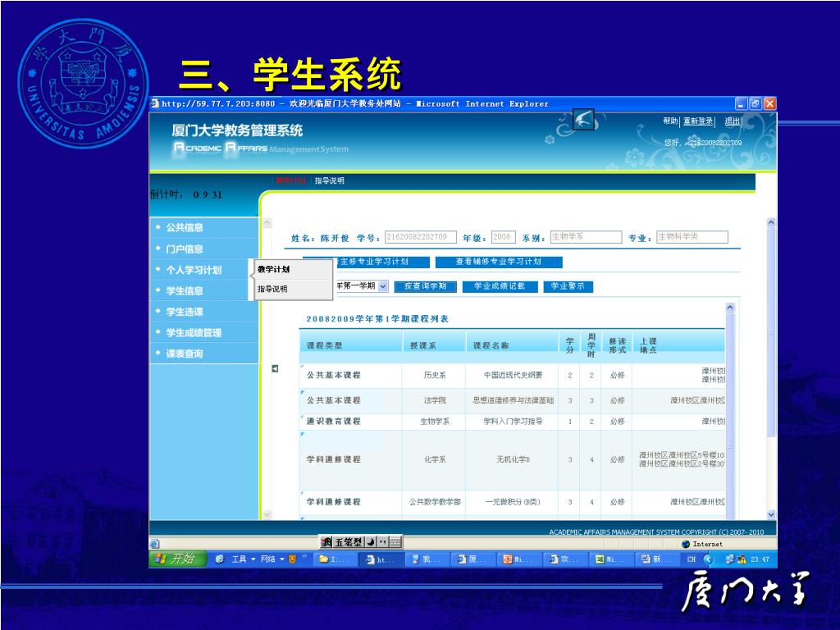Click outer page scrollbar down arrow
840x630 pixels.
771,514
